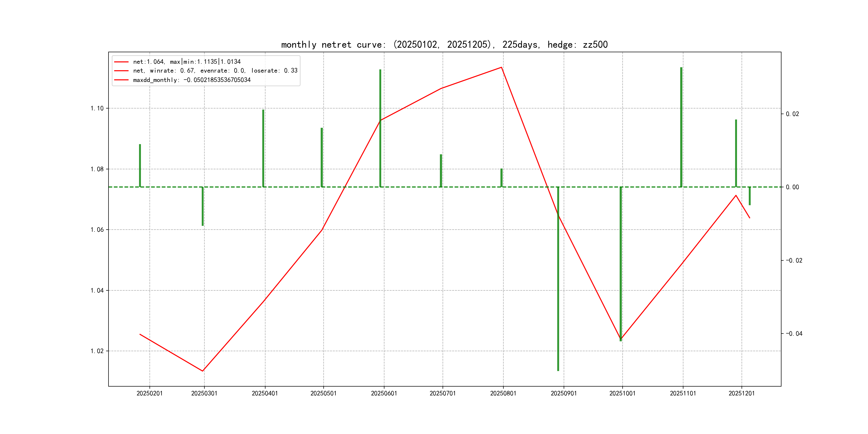Image resolution: width=868 pixels, height=434 pixels.
Task: Click the legend entry showing net:1.064
Action: (187, 62)
